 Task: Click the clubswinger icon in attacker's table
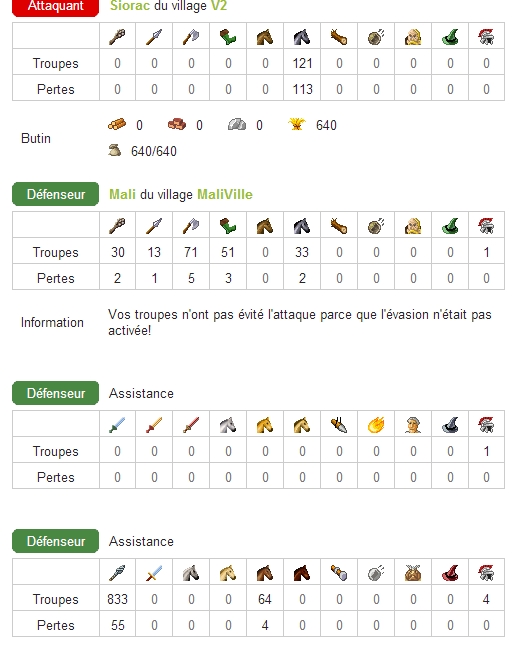click(x=117, y=37)
